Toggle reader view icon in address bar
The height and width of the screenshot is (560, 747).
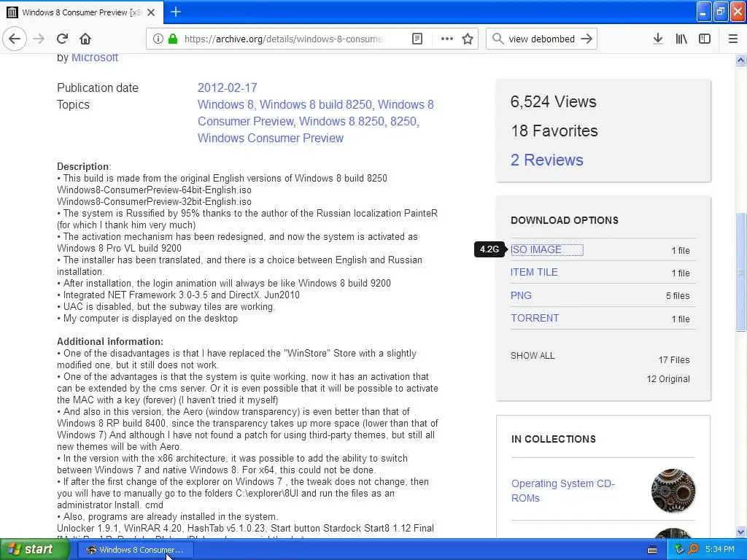click(417, 39)
